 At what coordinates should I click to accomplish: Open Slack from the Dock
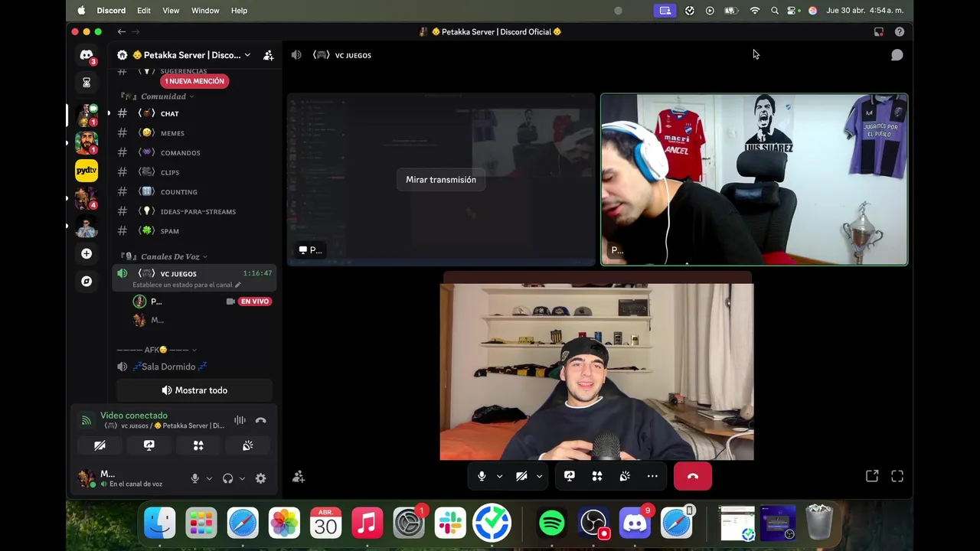click(450, 523)
